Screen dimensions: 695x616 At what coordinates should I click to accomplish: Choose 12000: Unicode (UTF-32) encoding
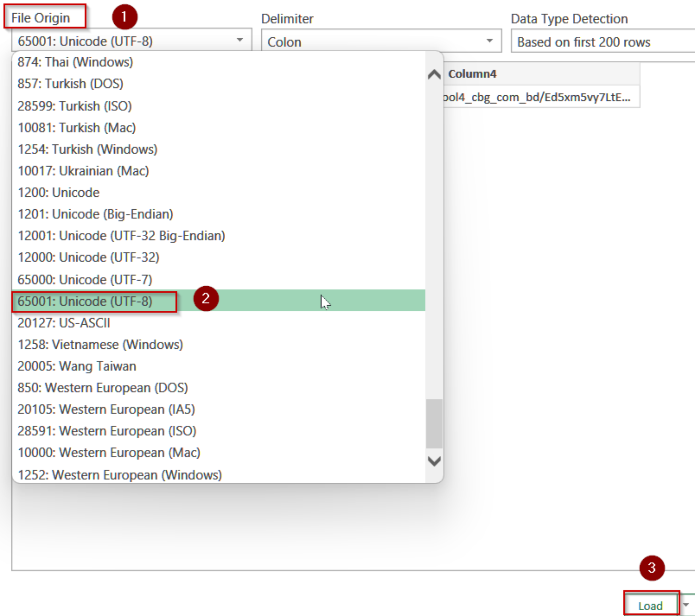pos(89,257)
